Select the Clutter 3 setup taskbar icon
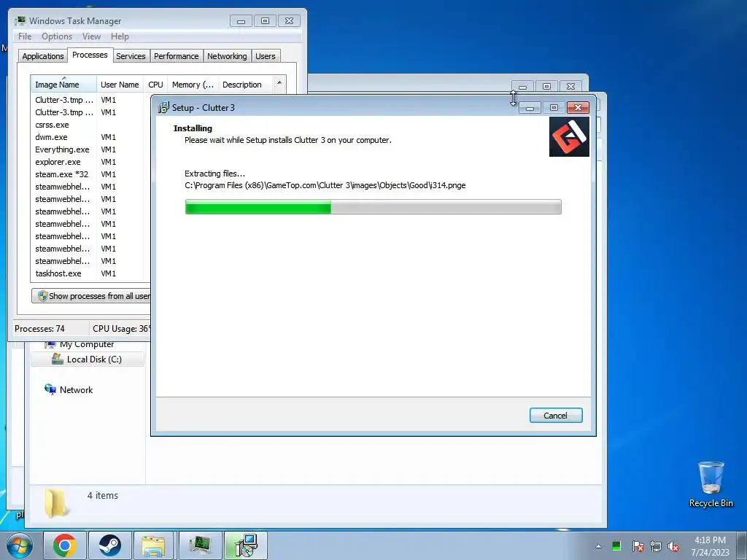Screen dimensions: 747x560 pyautogui.click(x=246, y=545)
